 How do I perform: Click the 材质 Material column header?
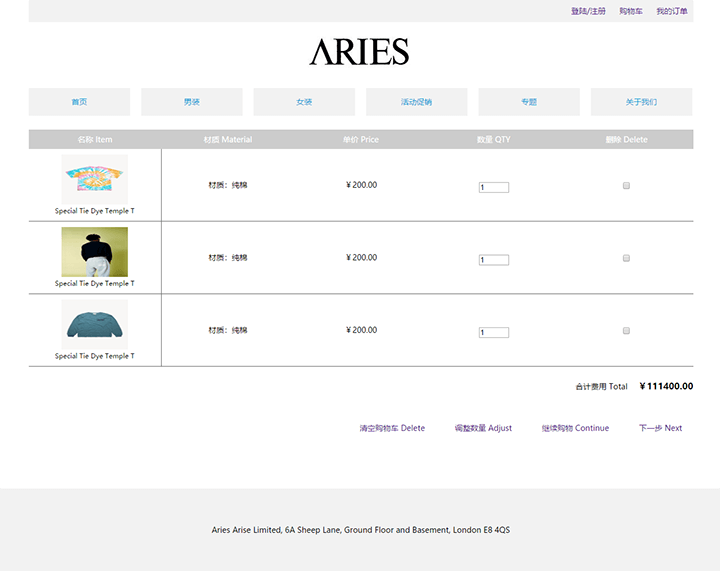(x=228, y=140)
